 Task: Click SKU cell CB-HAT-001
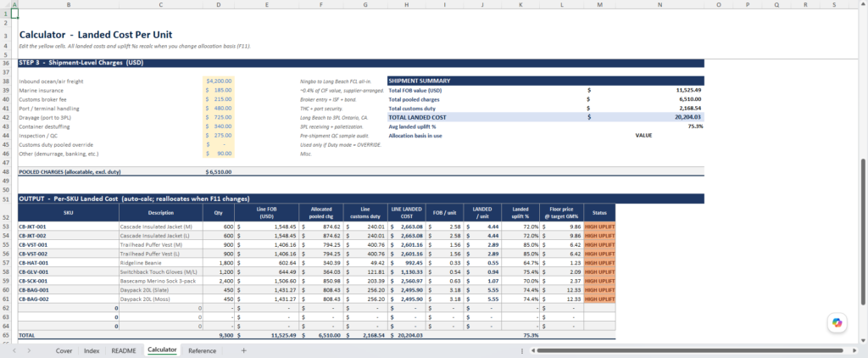tap(68, 263)
